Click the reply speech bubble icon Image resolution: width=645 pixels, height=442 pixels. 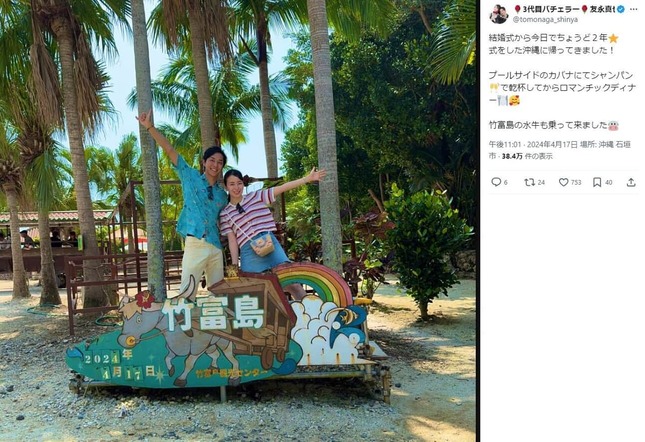496,182
